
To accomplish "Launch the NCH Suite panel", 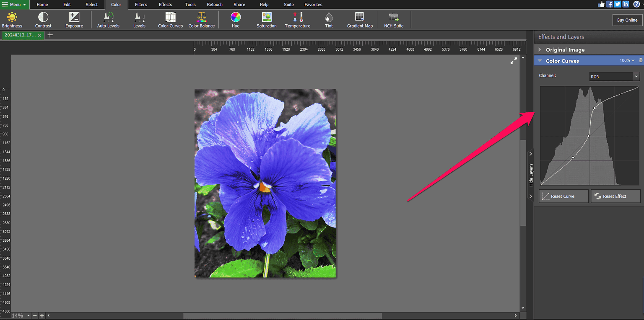I will (x=393, y=19).
